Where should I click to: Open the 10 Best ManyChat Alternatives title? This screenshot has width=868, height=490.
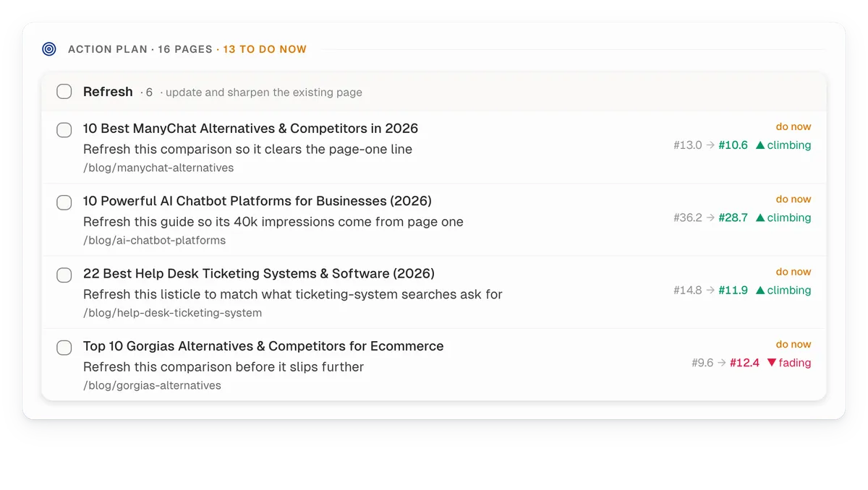pyautogui.click(x=250, y=129)
